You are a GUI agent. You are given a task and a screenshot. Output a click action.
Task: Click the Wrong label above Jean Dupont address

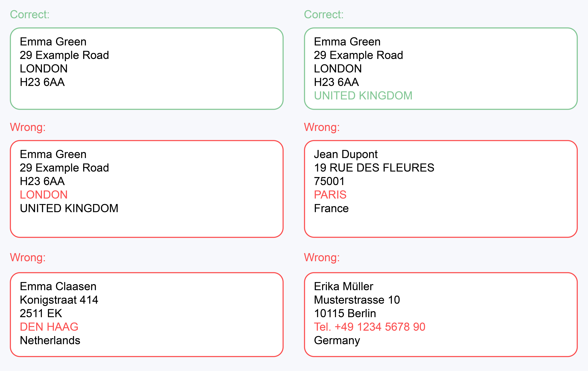pyautogui.click(x=322, y=127)
